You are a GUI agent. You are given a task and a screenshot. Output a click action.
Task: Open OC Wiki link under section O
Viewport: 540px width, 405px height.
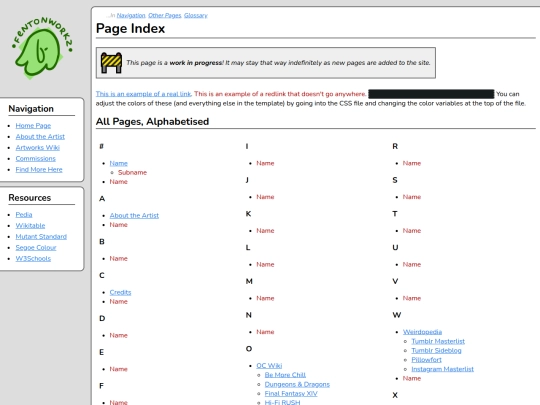tap(269, 366)
